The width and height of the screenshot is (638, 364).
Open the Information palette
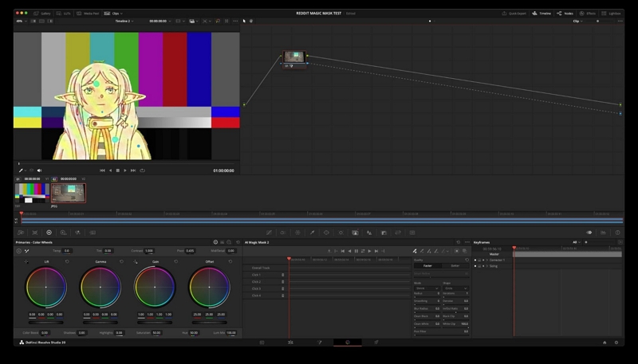[617, 233]
